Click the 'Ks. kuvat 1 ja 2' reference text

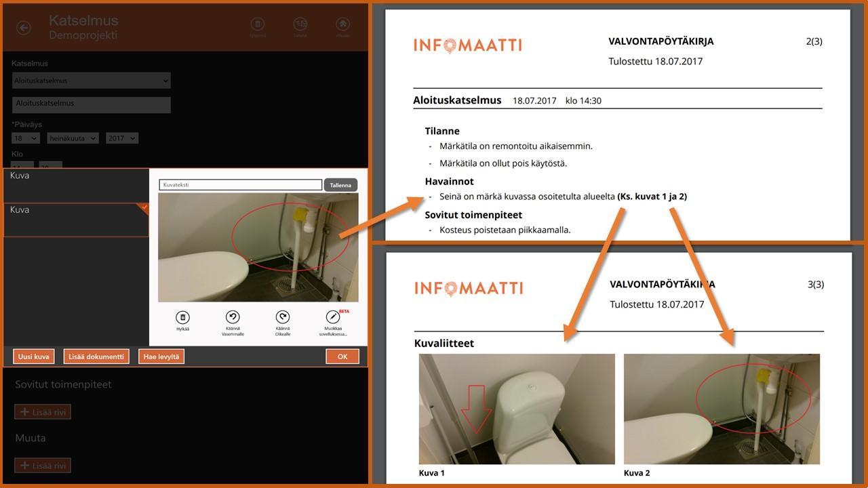(x=652, y=197)
